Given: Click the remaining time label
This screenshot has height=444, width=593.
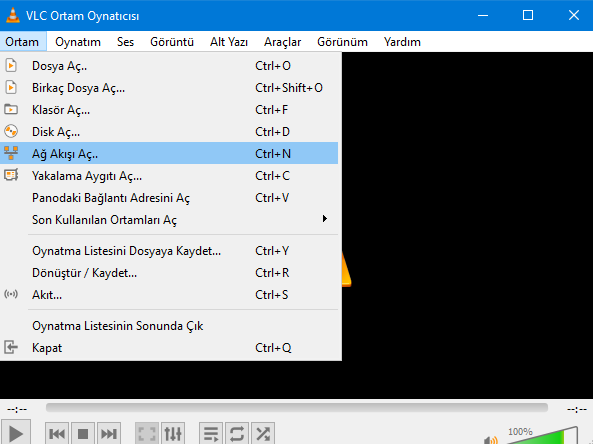Looking at the screenshot, I should click(x=577, y=409).
